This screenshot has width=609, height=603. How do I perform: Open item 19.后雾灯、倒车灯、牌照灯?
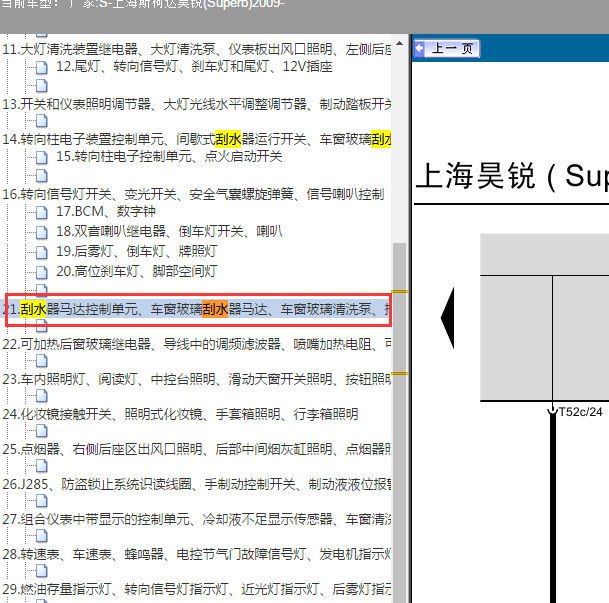[137, 251]
